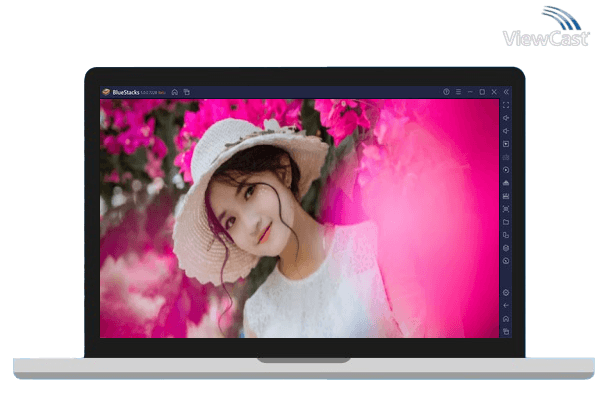Click the BlueStacks logo in title bar
Image resolution: width=602 pixels, height=414 pixels.
[106, 92]
